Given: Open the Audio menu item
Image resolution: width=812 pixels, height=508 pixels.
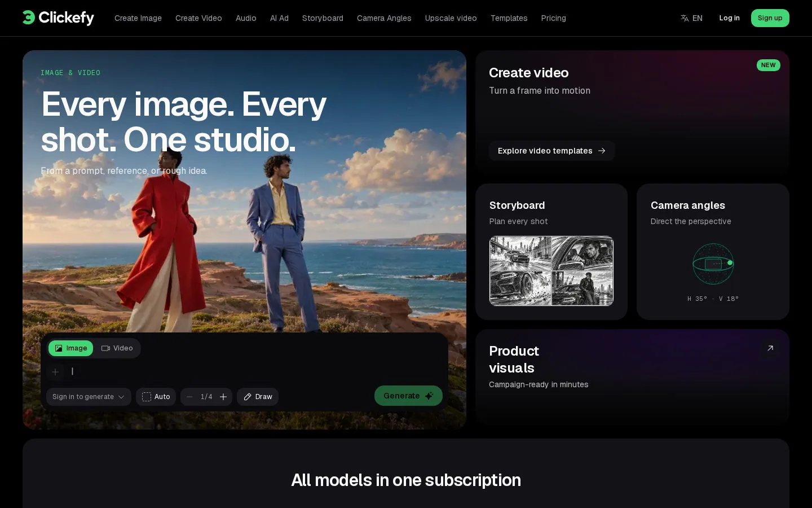Looking at the screenshot, I should [x=246, y=18].
